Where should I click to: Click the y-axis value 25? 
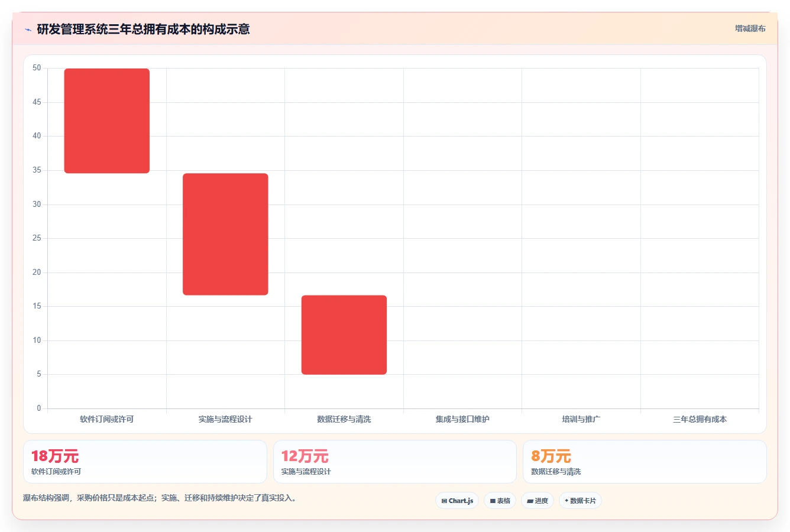click(x=37, y=238)
